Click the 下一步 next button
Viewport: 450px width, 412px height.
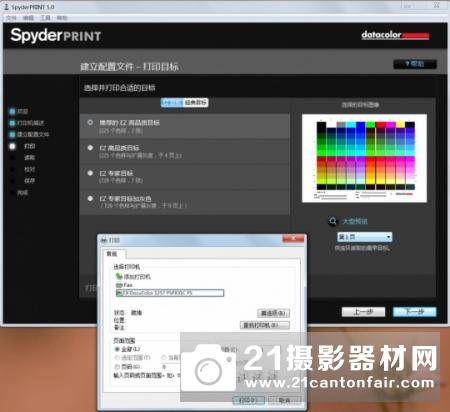click(x=415, y=312)
